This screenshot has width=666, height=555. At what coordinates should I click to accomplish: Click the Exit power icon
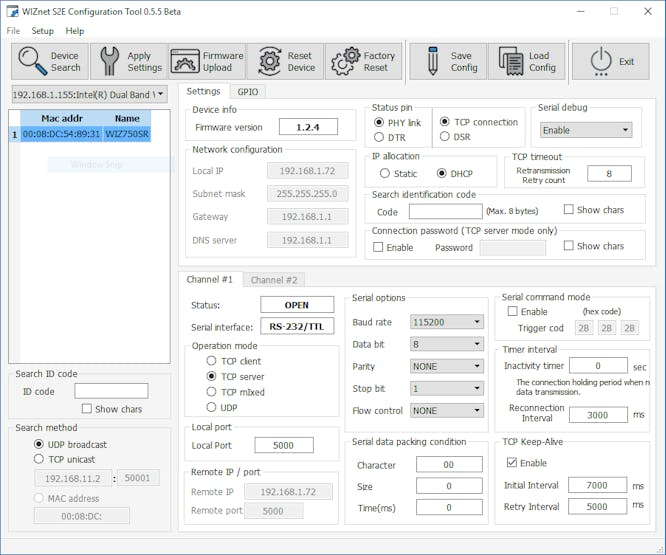coord(603,62)
